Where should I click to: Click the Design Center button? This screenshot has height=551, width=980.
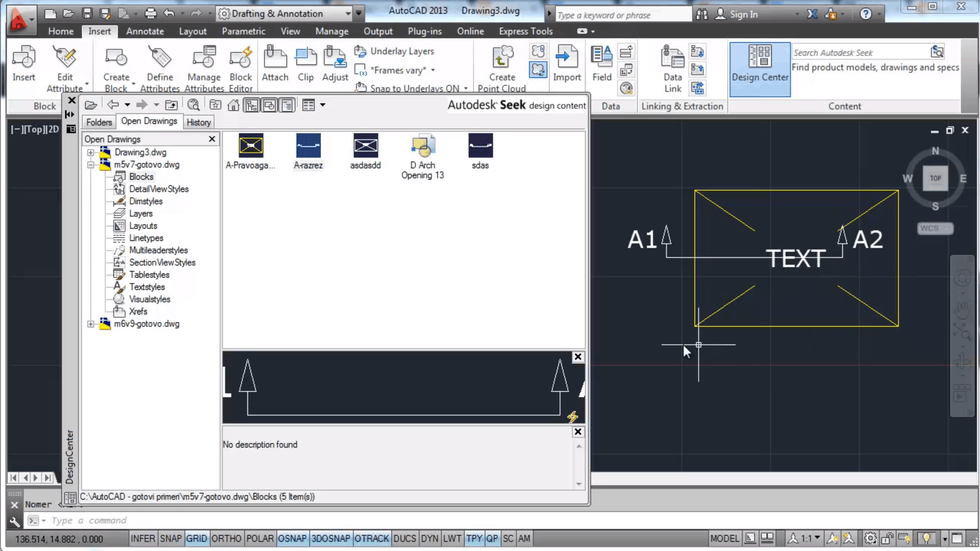click(x=760, y=69)
